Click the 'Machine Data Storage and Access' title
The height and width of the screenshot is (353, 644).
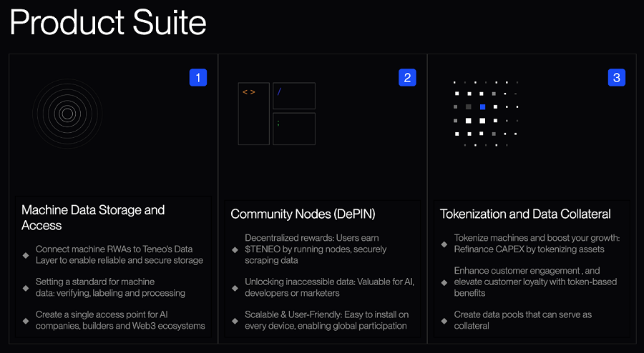pos(93,218)
